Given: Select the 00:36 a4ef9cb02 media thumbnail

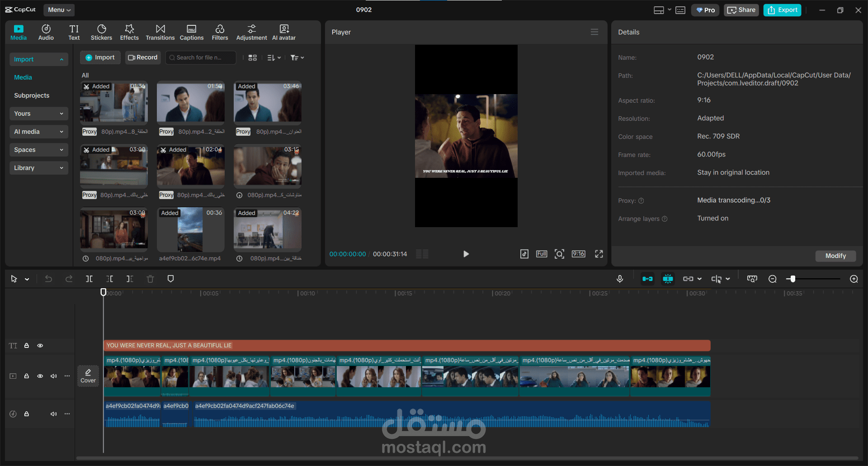Looking at the screenshot, I should 191,230.
